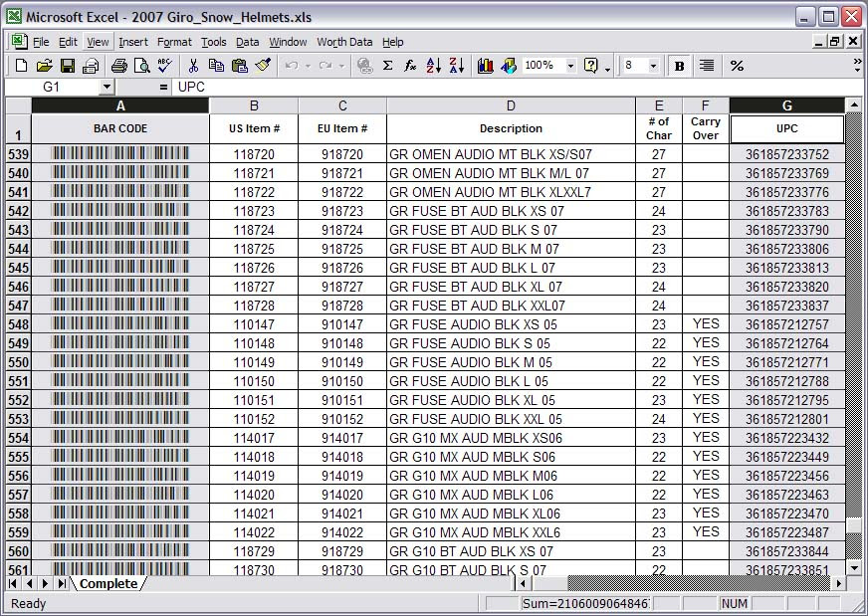Click the Cut scissors icon
This screenshot has width=868, height=616.
click(x=193, y=66)
